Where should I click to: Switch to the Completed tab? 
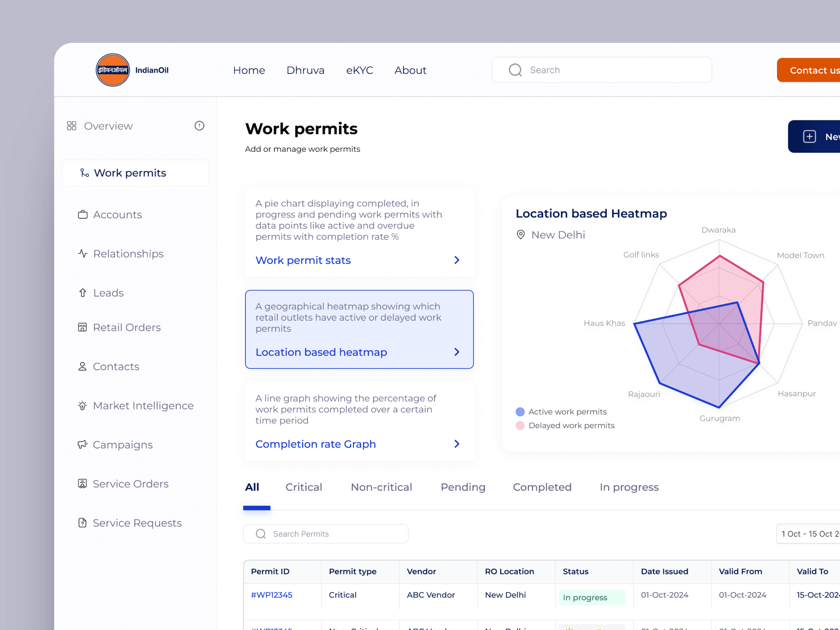click(x=542, y=487)
